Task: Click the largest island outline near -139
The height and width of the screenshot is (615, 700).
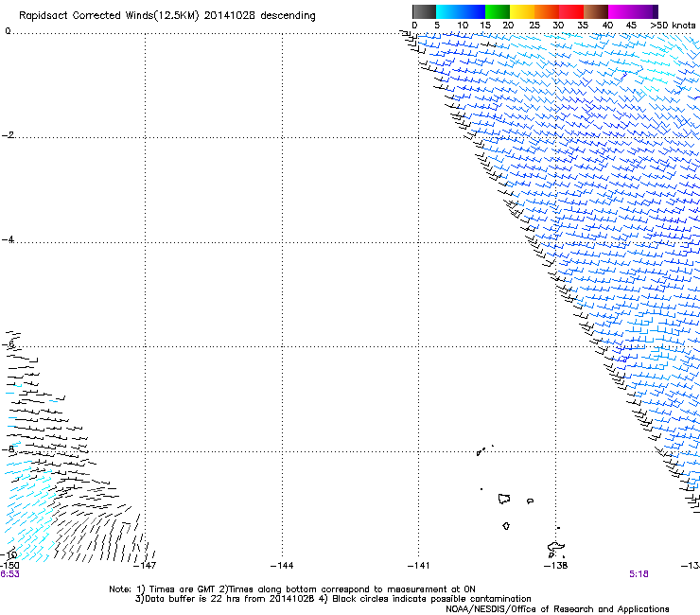Action: (504, 499)
